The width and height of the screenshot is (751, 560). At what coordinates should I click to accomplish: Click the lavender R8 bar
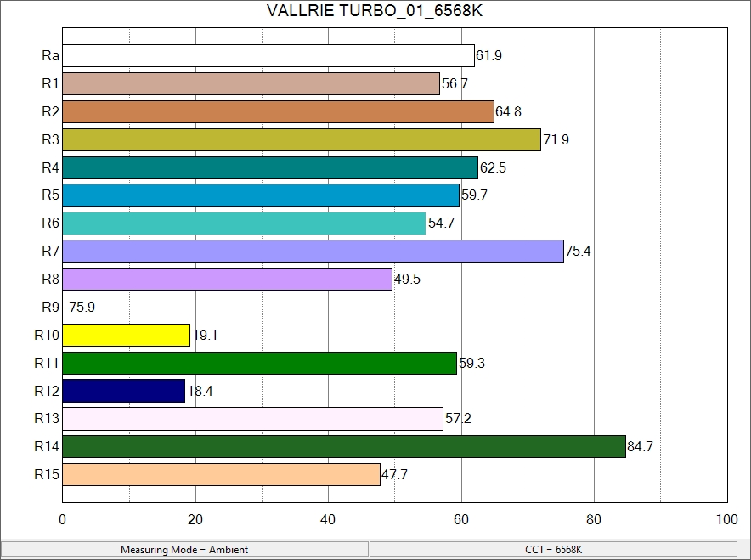click(227, 280)
